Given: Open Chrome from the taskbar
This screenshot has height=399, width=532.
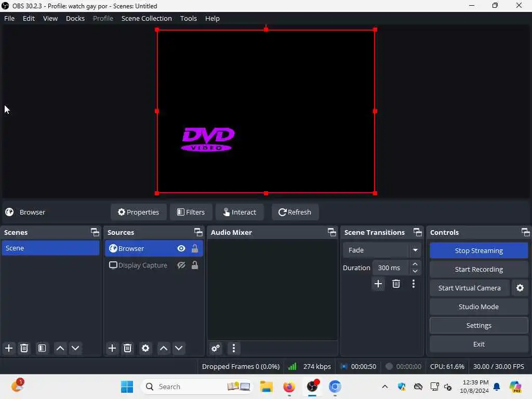Looking at the screenshot, I should tap(335, 387).
